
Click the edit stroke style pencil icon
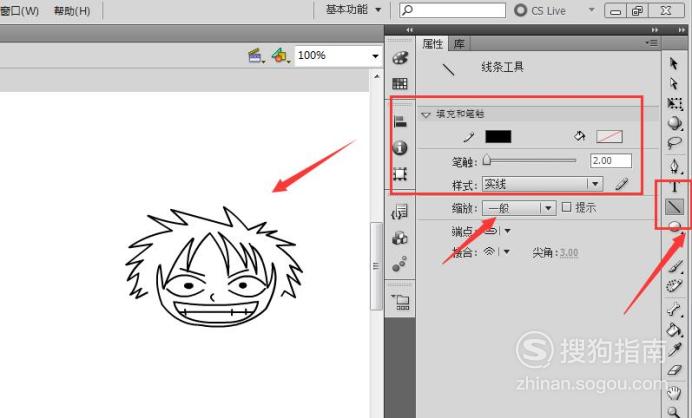(x=621, y=184)
